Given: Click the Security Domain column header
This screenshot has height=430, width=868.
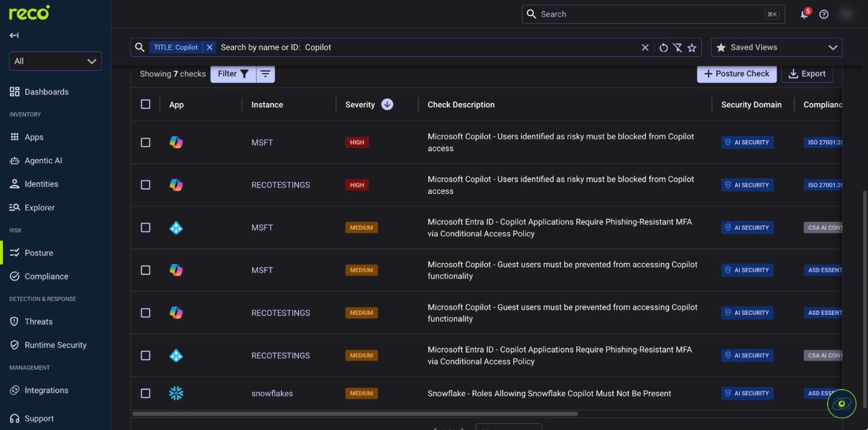Looking at the screenshot, I should click(x=751, y=105).
